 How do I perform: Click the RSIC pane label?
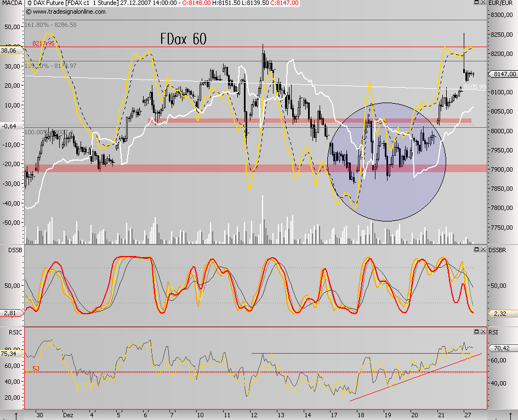click(15, 332)
